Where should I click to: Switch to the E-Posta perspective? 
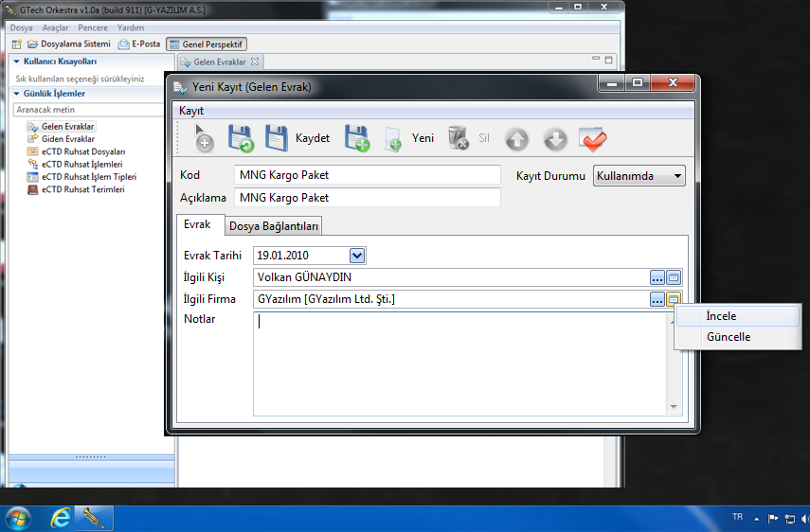pyautogui.click(x=139, y=44)
